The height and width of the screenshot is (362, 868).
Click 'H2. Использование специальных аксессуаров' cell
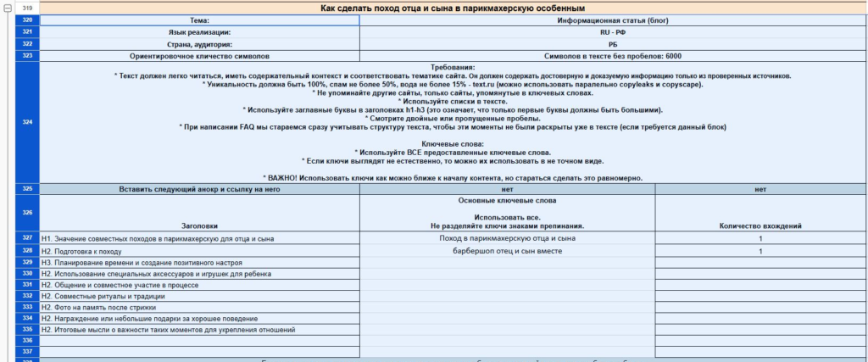(199, 274)
